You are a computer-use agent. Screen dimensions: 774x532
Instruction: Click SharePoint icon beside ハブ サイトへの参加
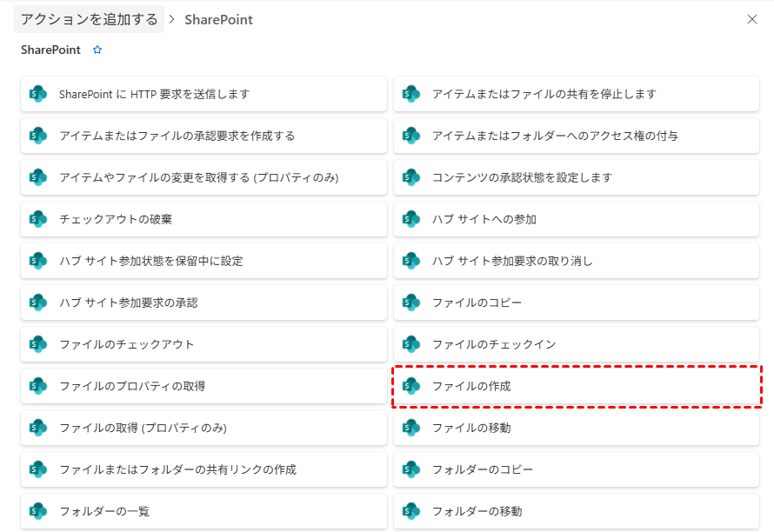click(411, 219)
